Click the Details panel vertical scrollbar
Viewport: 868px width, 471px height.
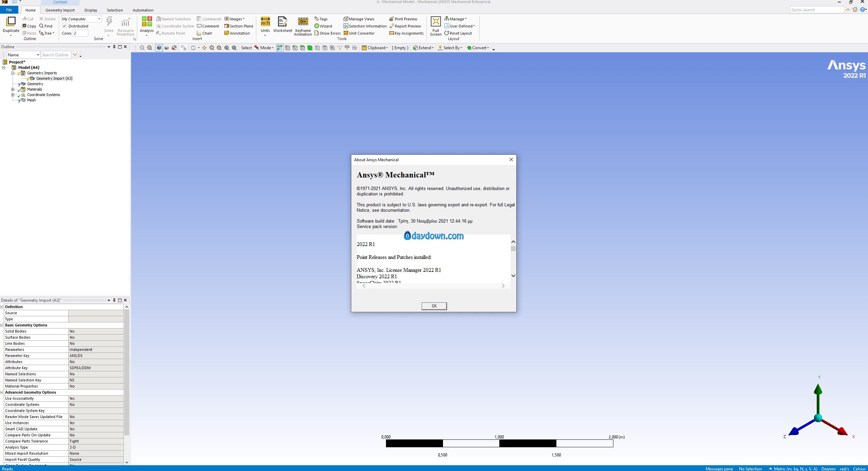pos(127,372)
